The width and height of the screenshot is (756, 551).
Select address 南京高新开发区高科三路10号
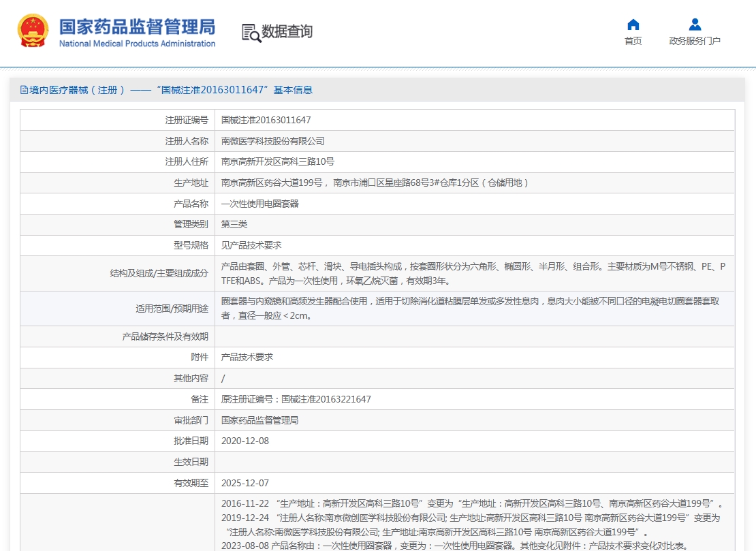click(x=278, y=162)
